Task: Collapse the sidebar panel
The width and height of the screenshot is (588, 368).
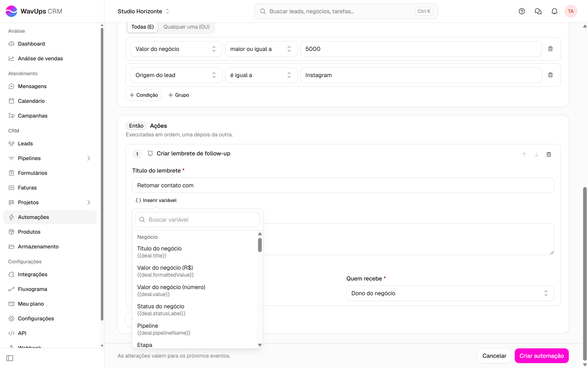Action: (x=10, y=358)
